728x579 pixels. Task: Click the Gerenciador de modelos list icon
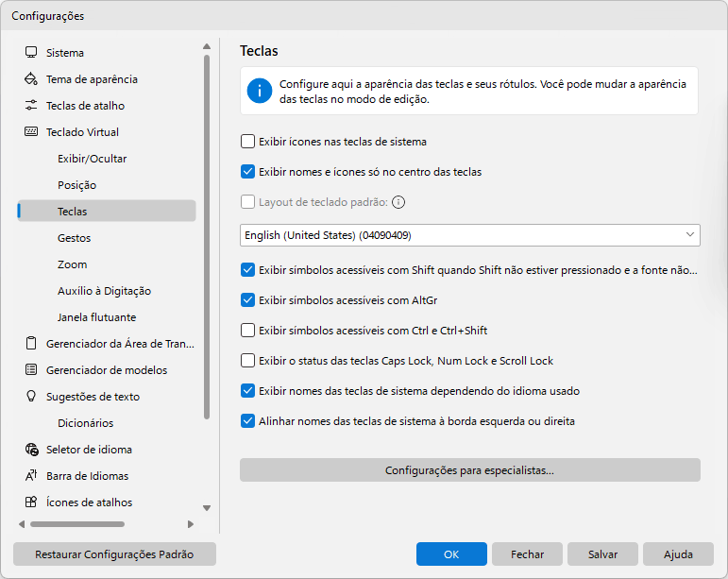31,369
